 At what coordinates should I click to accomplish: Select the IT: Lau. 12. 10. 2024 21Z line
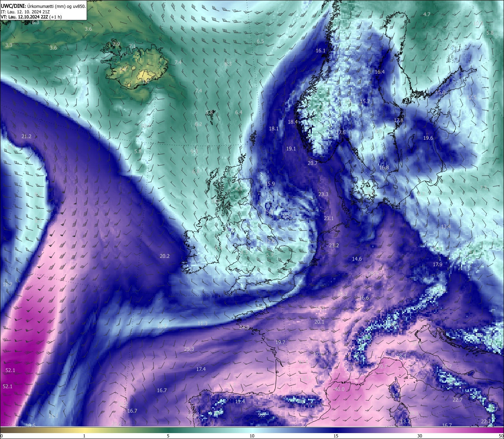(25, 11)
